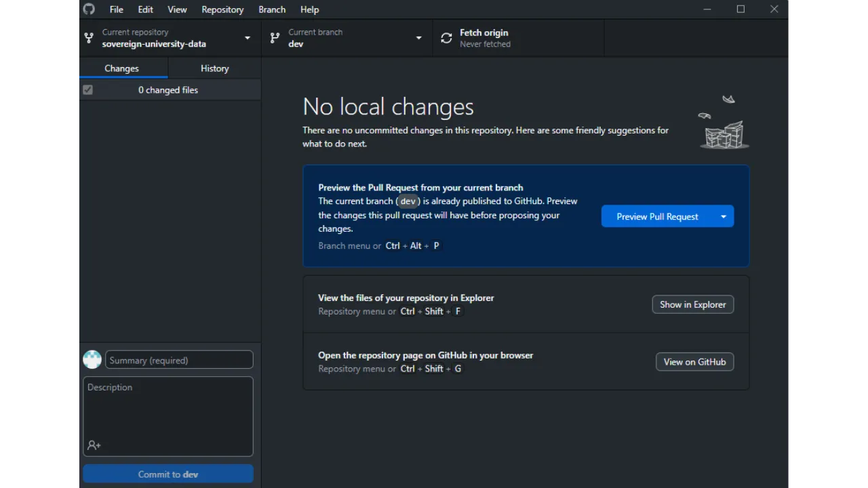868x488 pixels.
Task: Click the No local changes heading
Action: (x=388, y=107)
